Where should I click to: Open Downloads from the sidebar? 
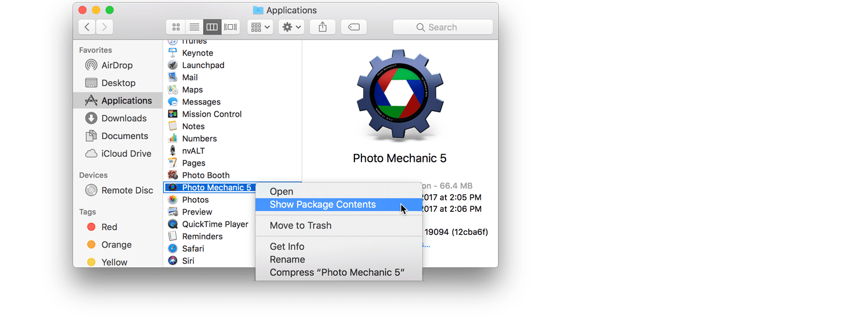point(118,118)
